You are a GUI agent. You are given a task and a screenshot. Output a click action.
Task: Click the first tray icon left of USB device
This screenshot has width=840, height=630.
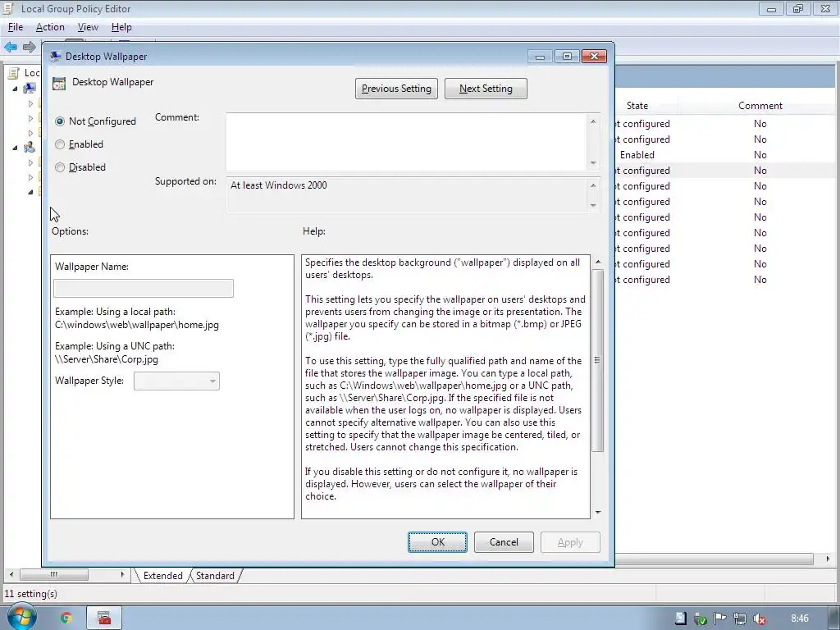tap(680, 619)
